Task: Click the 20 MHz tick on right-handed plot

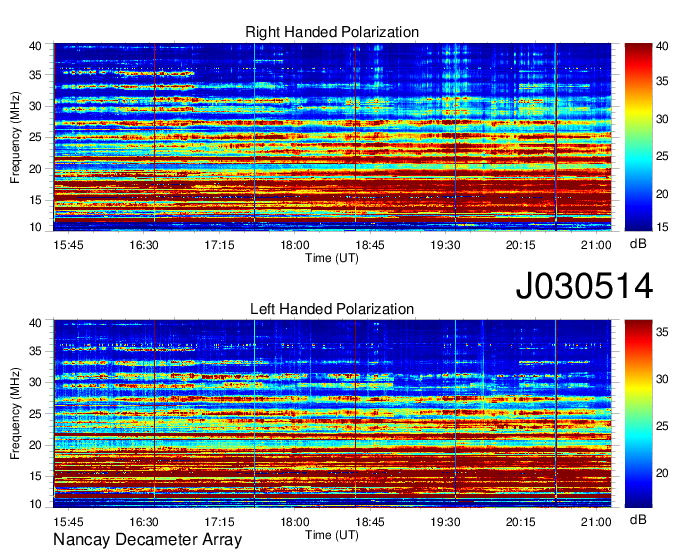Action: point(35,169)
